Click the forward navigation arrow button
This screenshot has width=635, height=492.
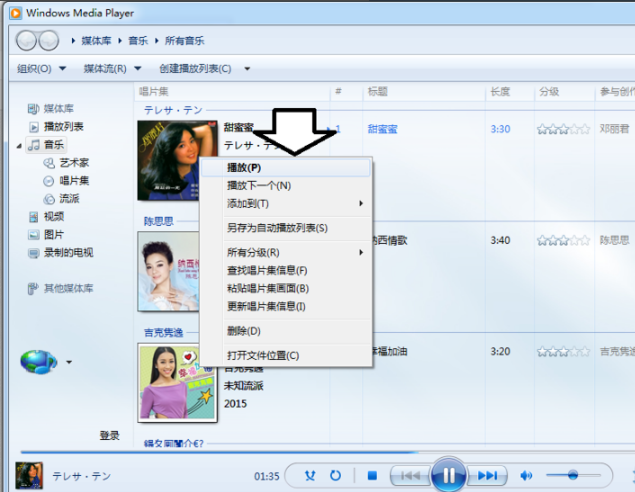coord(49,40)
